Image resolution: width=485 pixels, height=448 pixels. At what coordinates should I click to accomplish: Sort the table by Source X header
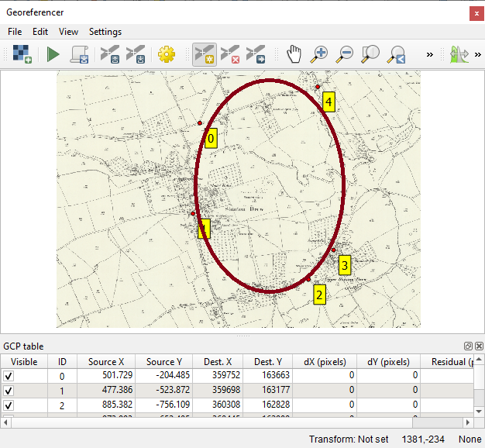[106, 362]
